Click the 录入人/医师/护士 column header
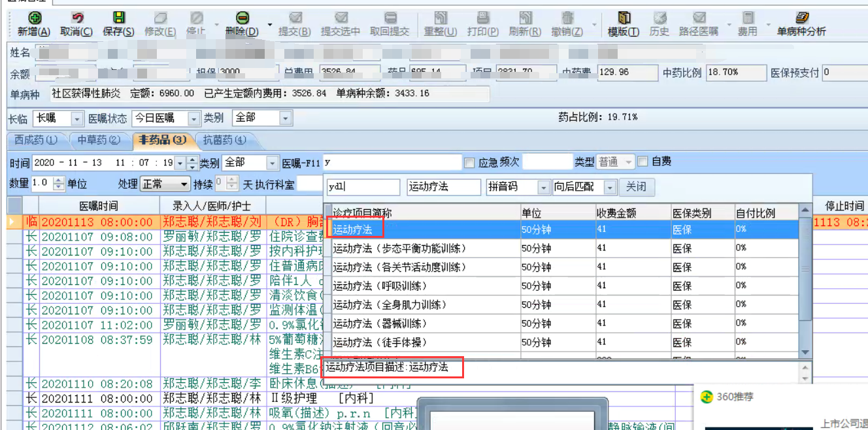The height and width of the screenshot is (430, 868). [212, 206]
